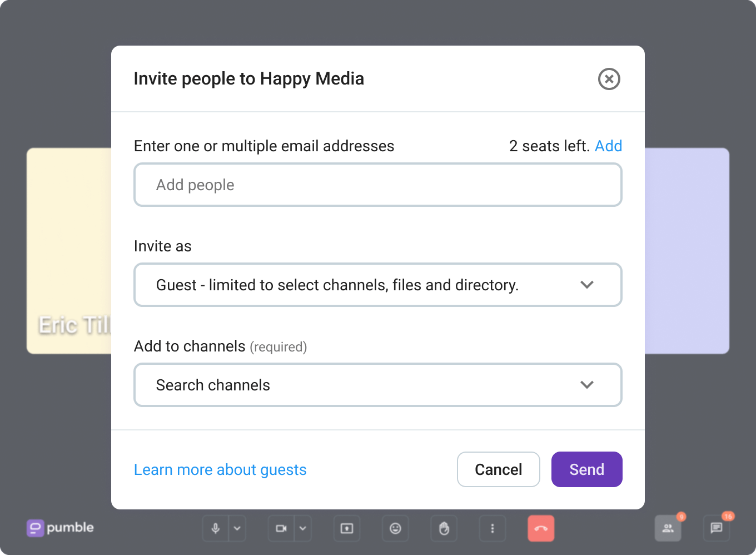This screenshot has width=756, height=555.
Task: Mute the microphone in call bar
Action: click(x=216, y=528)
